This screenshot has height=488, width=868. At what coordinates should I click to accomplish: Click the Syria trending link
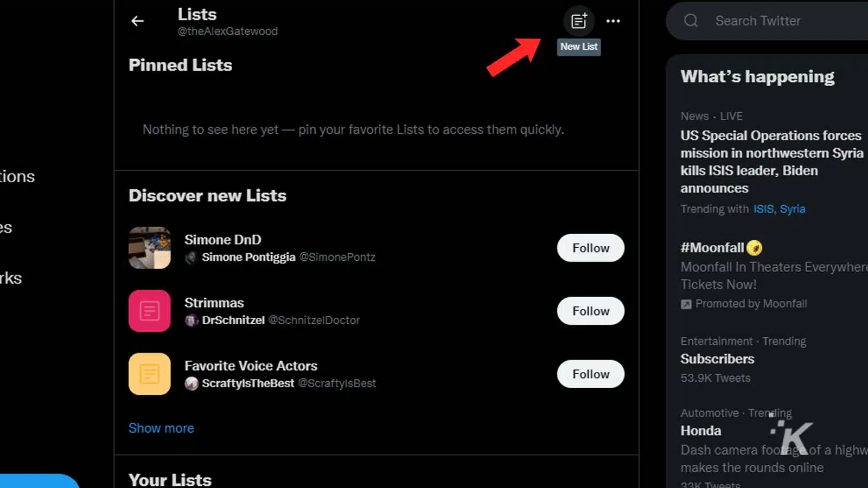coord(793,209)
